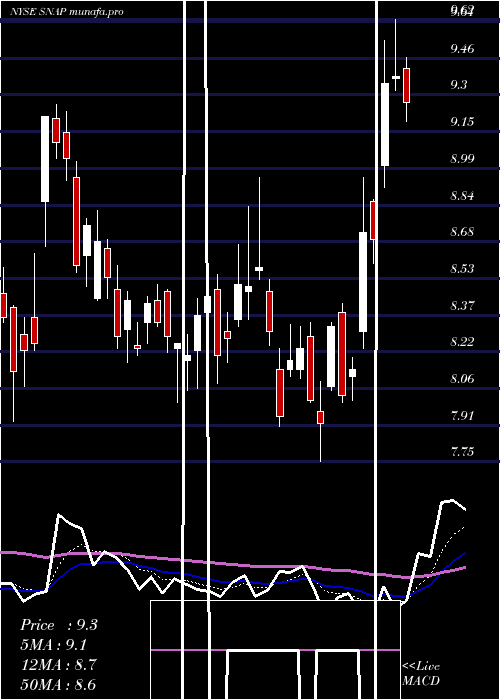Select the 8.06 price axis label
The height and width of the screenshot is (700, 500).
(x=462, y=379)
